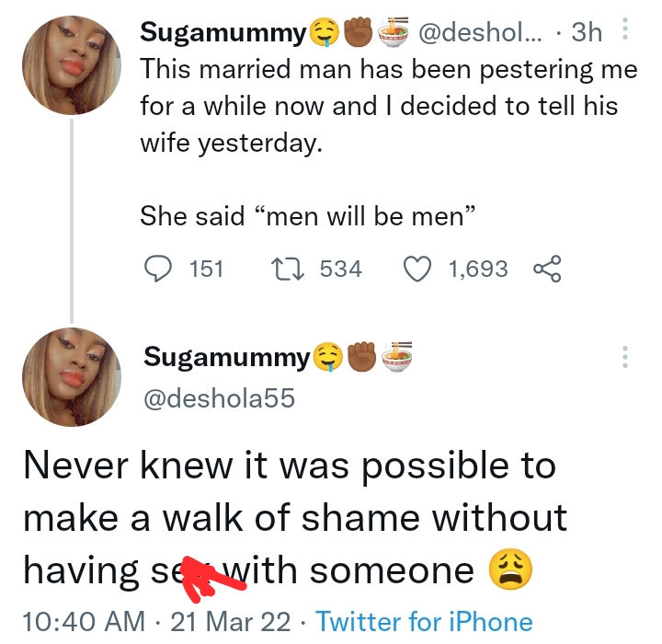Click the 10:40 AM · 21 Mar 22 timestamp
The image size is (662, 644).
155,622
